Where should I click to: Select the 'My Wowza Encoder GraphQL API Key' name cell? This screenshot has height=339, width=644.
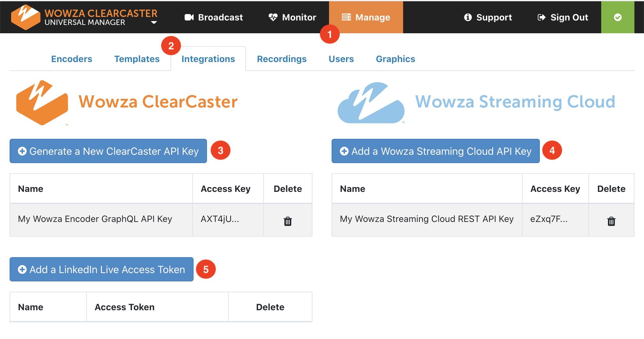[101, 220]
